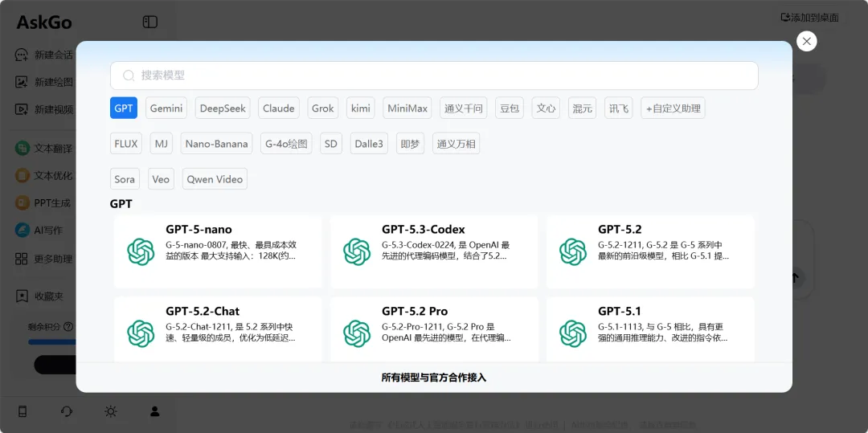Select the kimi model filter
868x433 pixels.
coord(360,108)
